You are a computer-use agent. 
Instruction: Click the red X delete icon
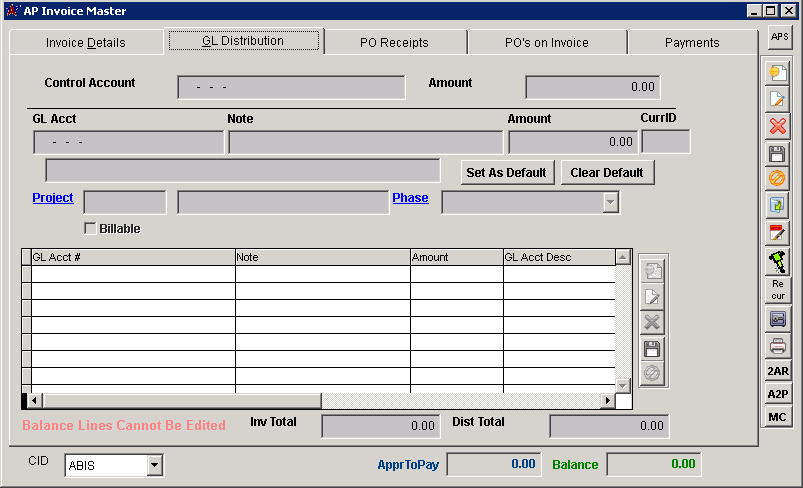tap(778, 126)
